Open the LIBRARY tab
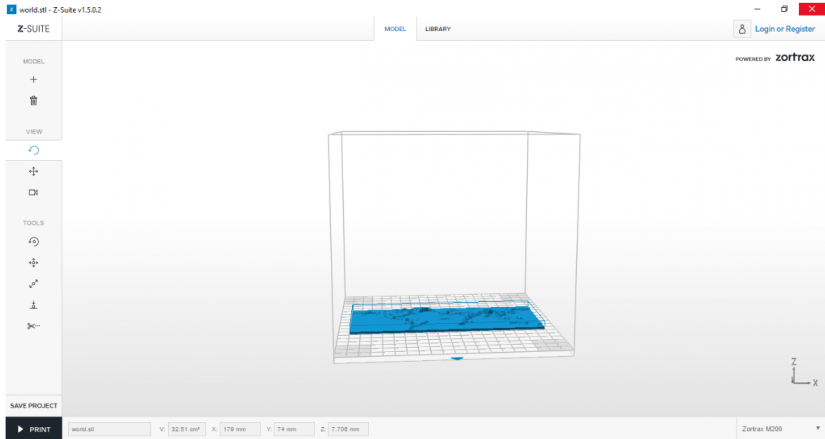This screenshot has width=825, height=439. (x=438, y=29)
